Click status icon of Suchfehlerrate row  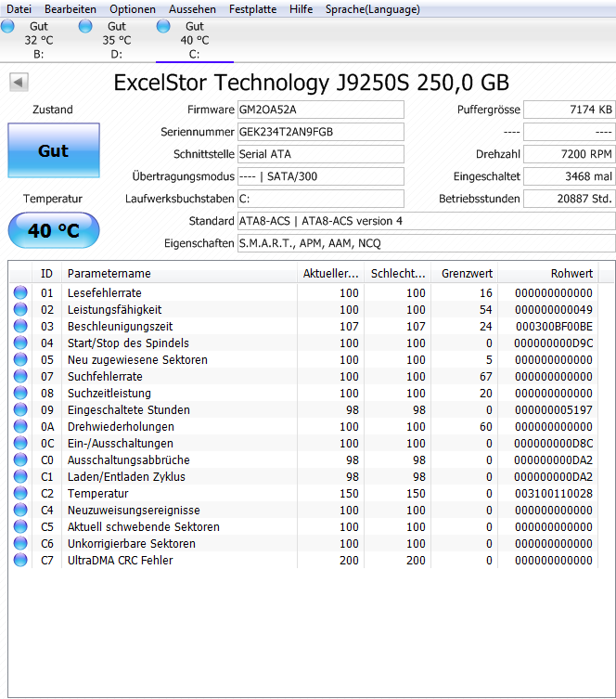20,376
